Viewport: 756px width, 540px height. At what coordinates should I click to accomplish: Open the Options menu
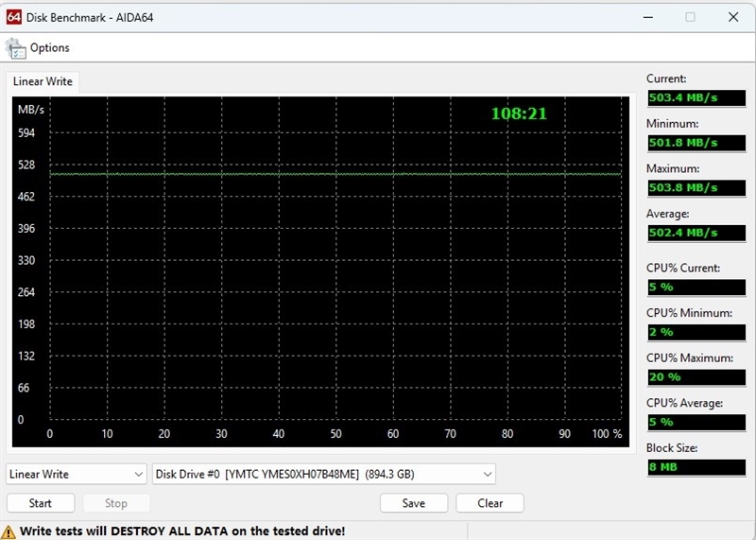(x=49, y=47)
